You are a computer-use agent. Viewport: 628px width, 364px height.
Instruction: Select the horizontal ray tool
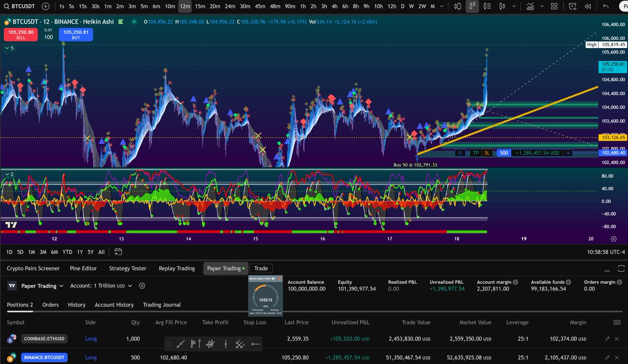coord(255,344)
